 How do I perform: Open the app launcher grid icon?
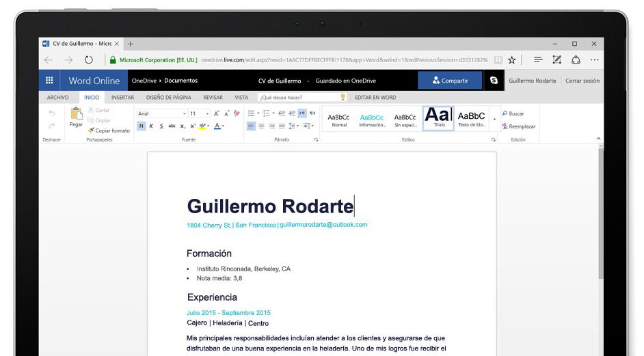[49, 81]
